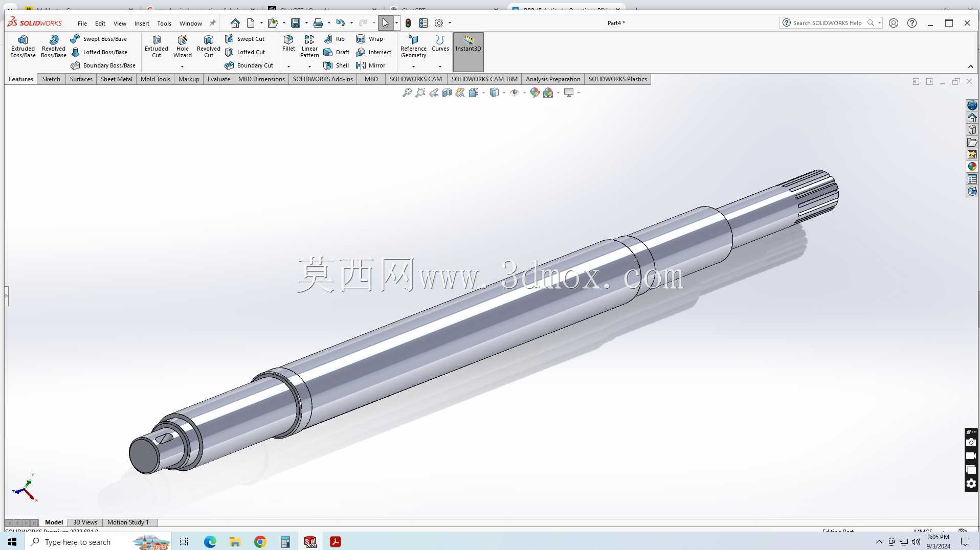Choose the Intersect tool
The height and width of the screenshot is (550, 980).
(x=373, y=52)
